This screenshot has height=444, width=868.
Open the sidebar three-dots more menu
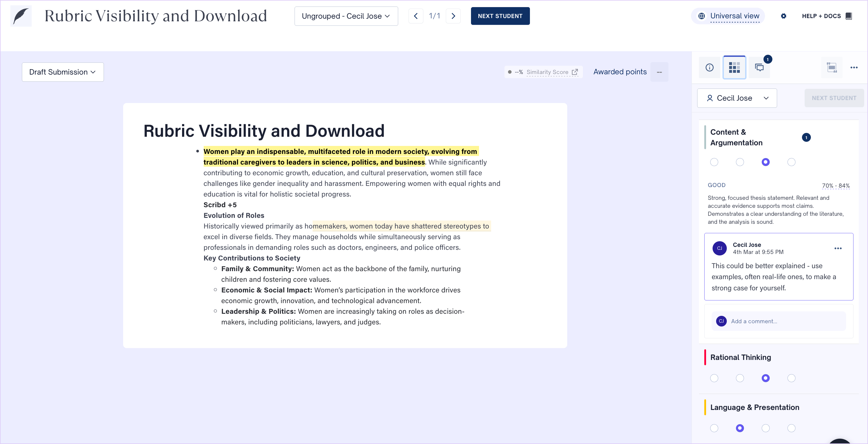pos(853,67)
